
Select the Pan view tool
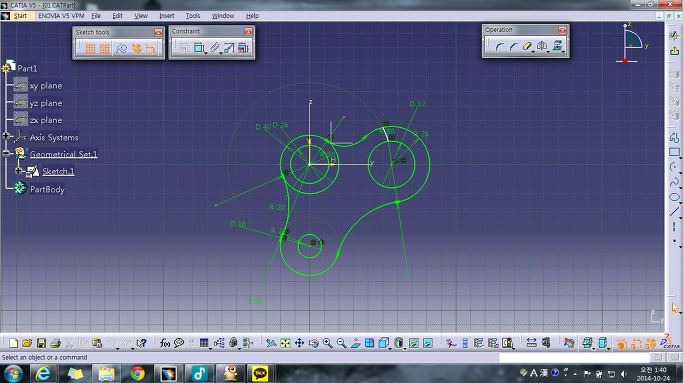pos(299,343)
